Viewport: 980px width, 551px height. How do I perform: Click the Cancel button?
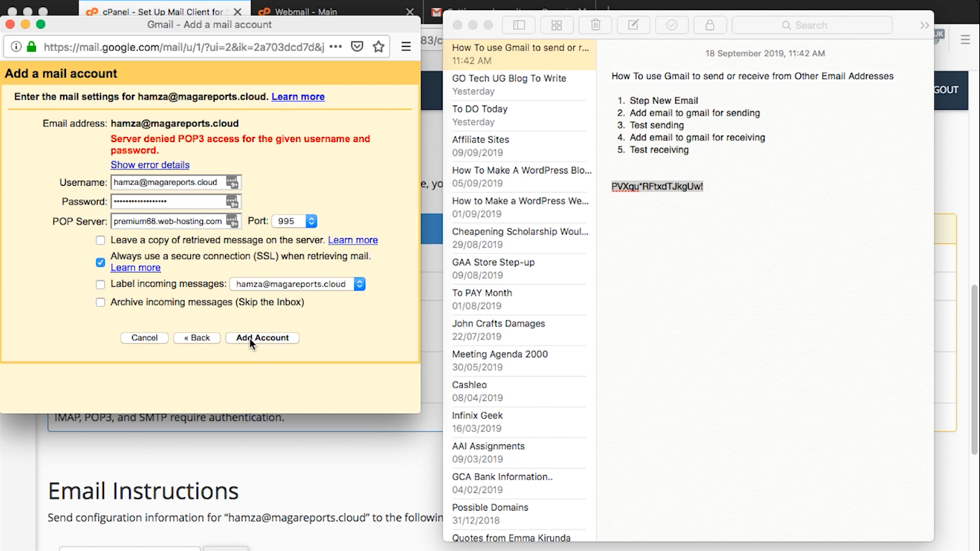pos(144,338)
